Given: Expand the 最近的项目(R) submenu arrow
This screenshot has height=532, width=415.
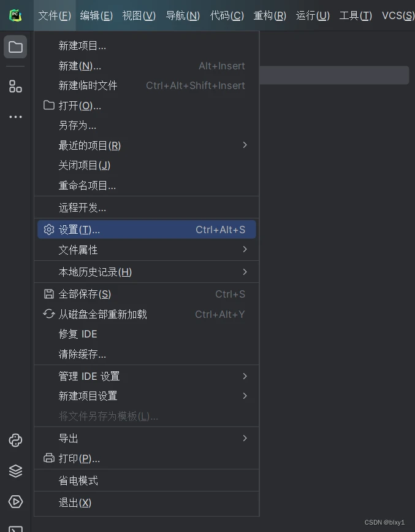Looking at the screenshot, I should (245, 145).
